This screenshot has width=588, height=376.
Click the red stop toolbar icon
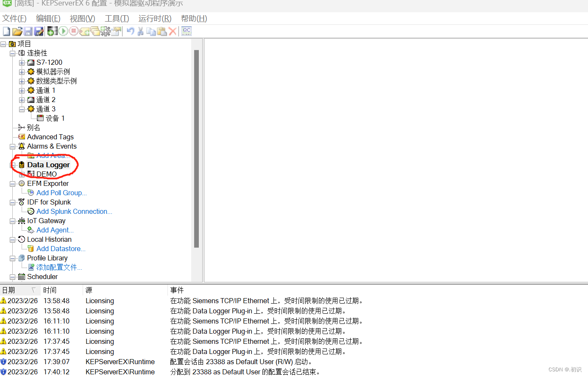pos(74,31)
